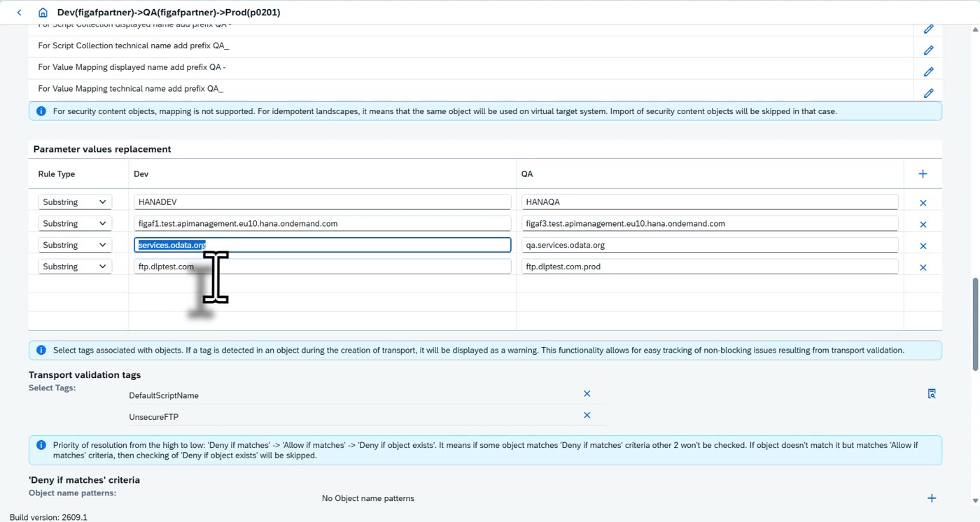Click the Dev column header
The height and width of the screenshot is (522, 980).
141,174
